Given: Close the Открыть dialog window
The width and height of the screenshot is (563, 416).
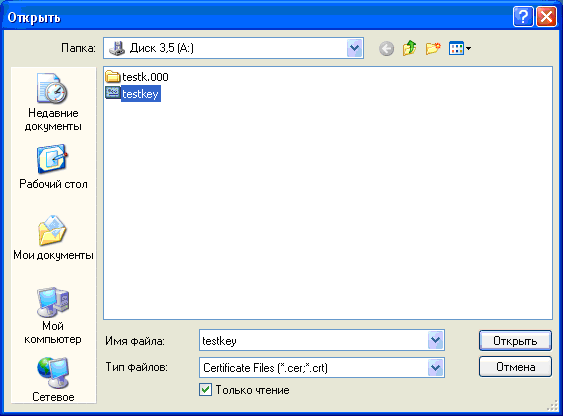Looking at the screenshot, I should coord(546,17).
